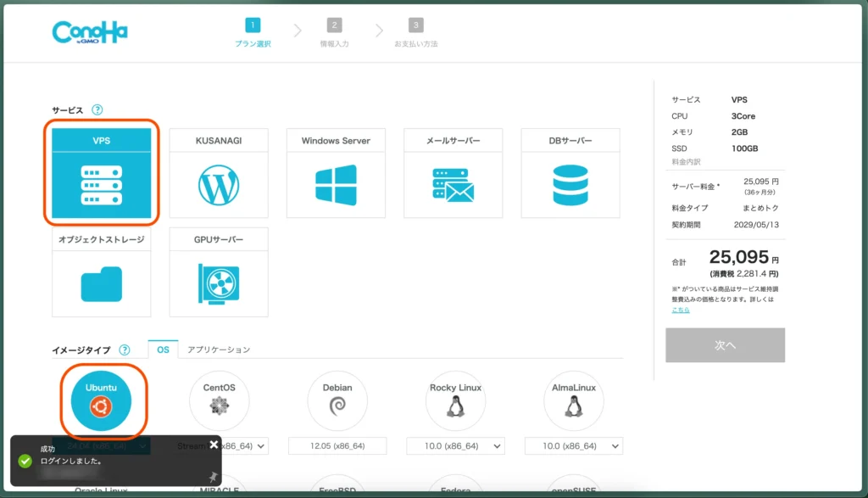
Task: Select the Rocky Linux OS image
Action: pyautogui.click(x=455, y=401)
